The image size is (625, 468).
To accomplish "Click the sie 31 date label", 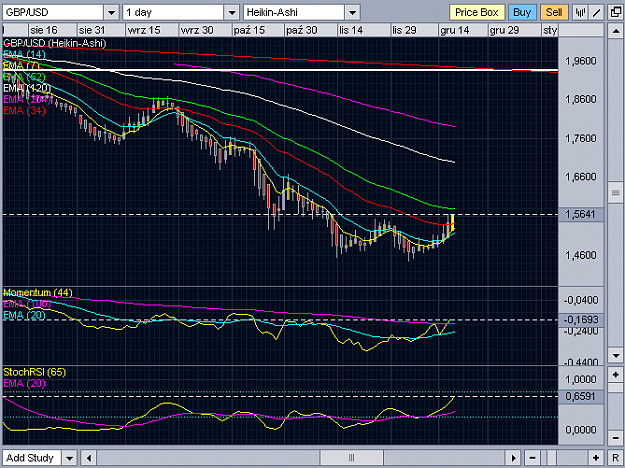I will [92, 30].
